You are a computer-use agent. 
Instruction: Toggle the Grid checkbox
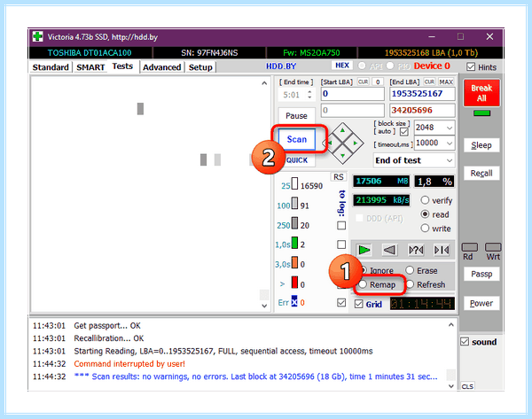pyautogui.click(x=358, y=304)
